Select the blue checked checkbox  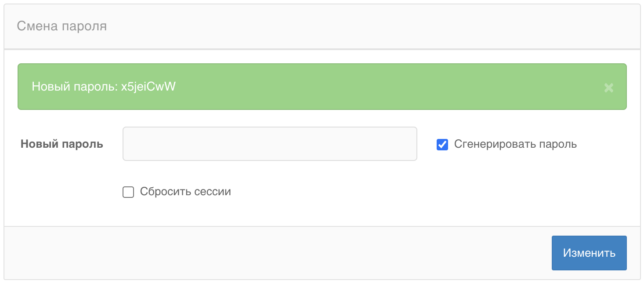(442, 144)
